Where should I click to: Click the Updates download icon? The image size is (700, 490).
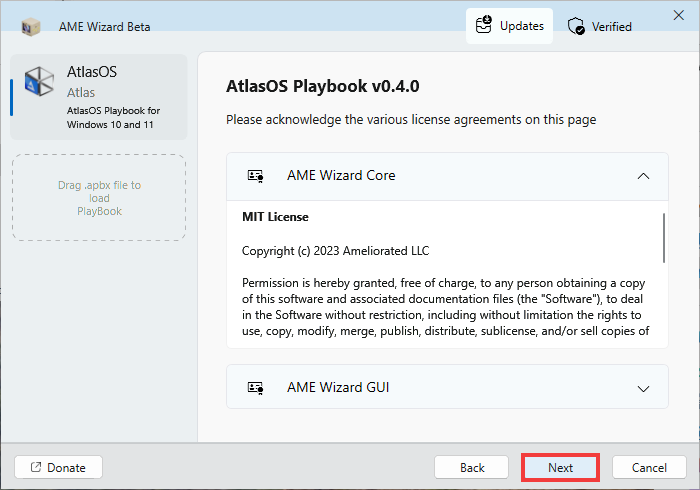483,25
